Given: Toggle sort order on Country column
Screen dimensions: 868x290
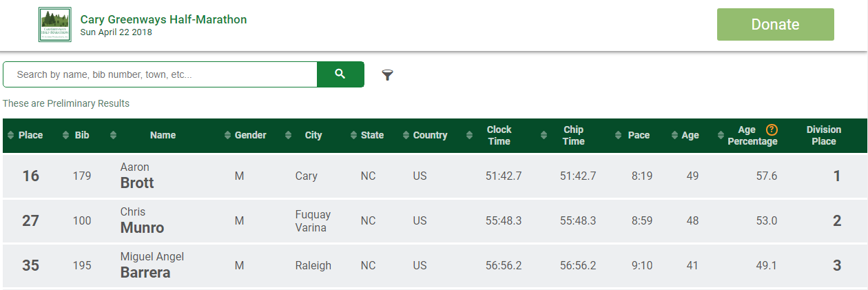Looking at the screenshot, I should click(406, 136).
